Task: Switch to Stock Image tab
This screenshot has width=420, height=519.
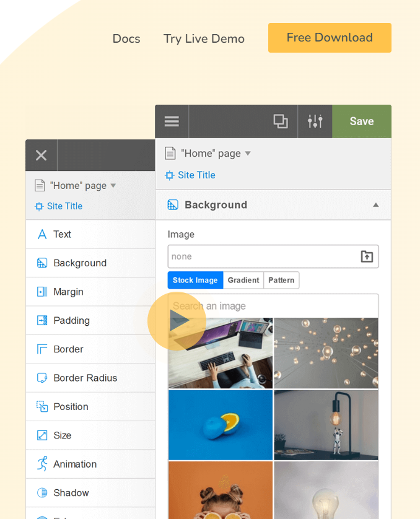Action: [x=195, y=280]
